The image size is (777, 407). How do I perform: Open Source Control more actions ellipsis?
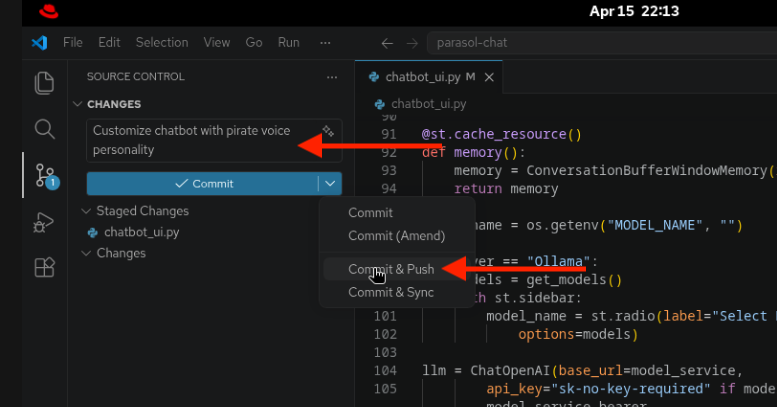click(332, 76)
